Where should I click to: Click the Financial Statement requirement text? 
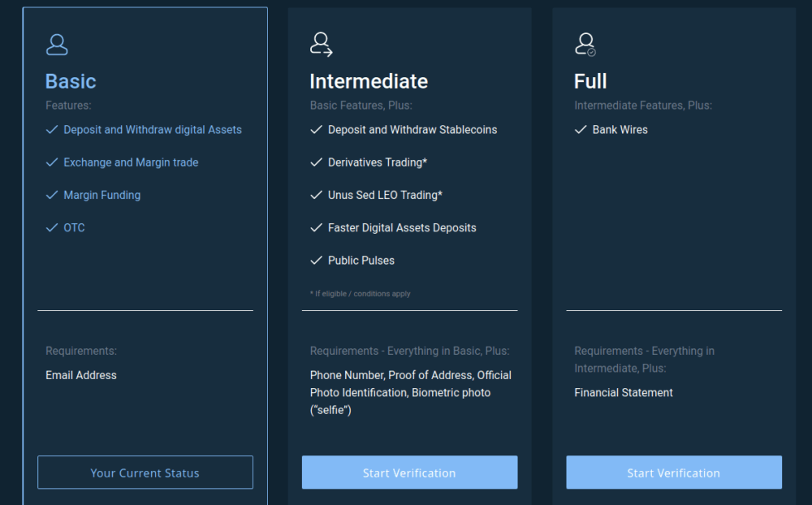(x=624, y=393)
